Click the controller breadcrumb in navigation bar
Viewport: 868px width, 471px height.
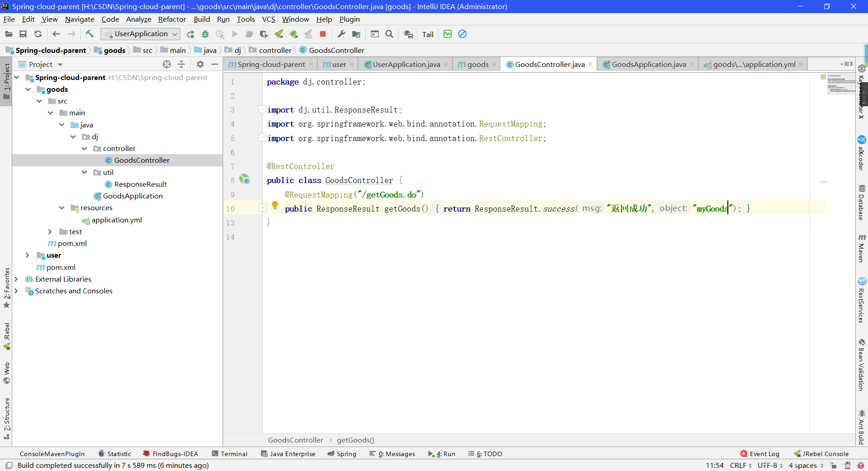(x=275, y=50)
